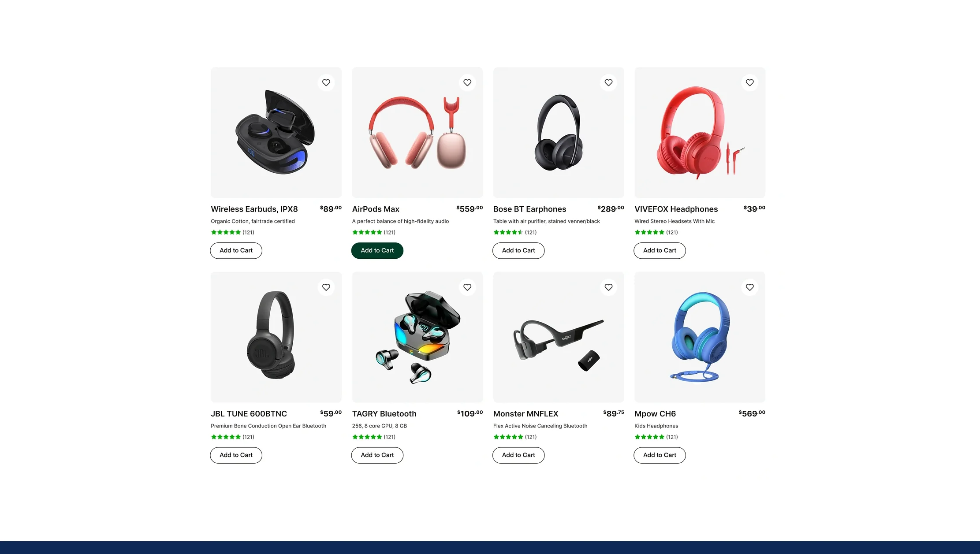Favorite Monster MNFLEX using heart icon

click(608, 287)
